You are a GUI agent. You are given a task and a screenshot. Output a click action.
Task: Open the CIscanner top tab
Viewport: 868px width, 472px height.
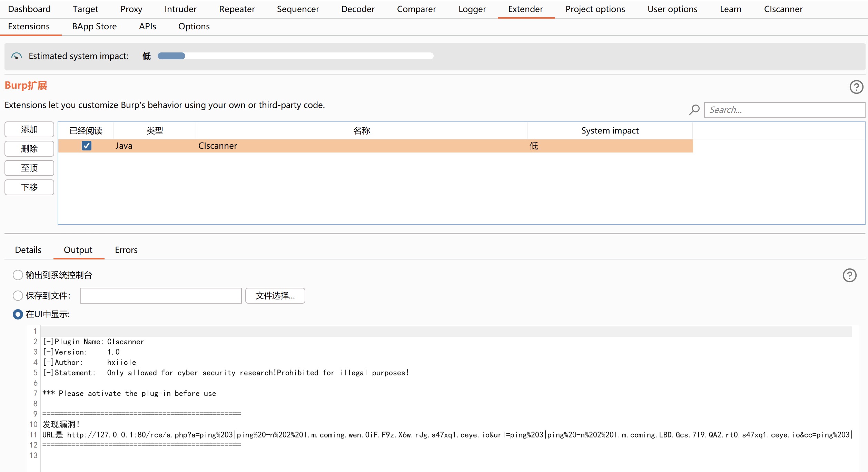(x=783, y=9)
